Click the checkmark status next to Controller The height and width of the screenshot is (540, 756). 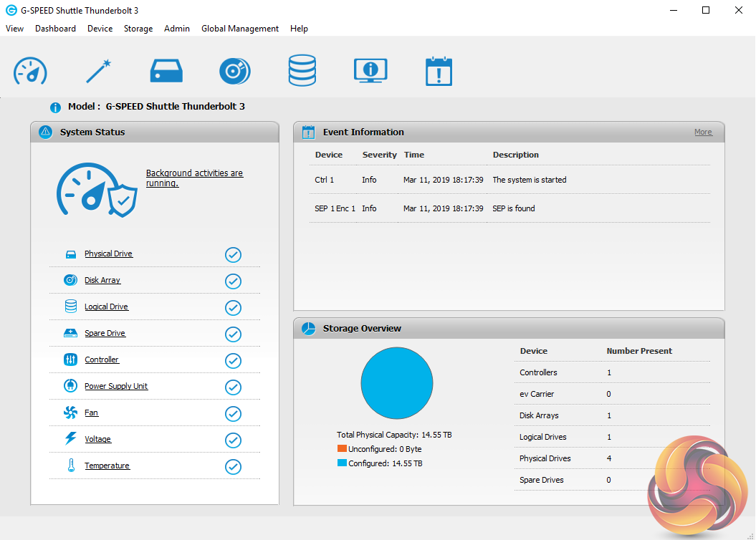tap(233, 361)
